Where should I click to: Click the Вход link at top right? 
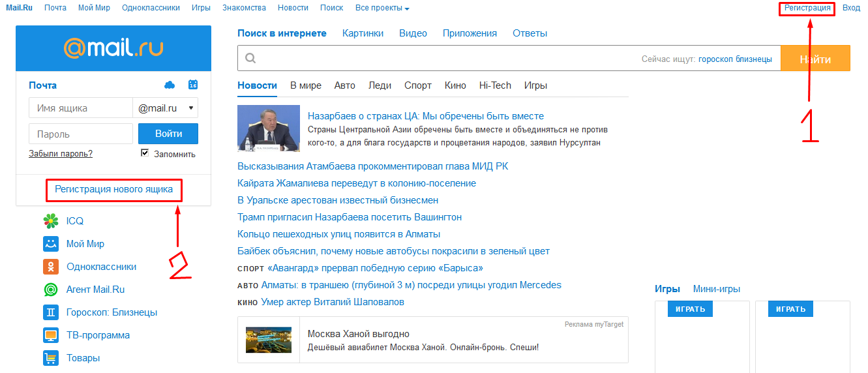851,8
